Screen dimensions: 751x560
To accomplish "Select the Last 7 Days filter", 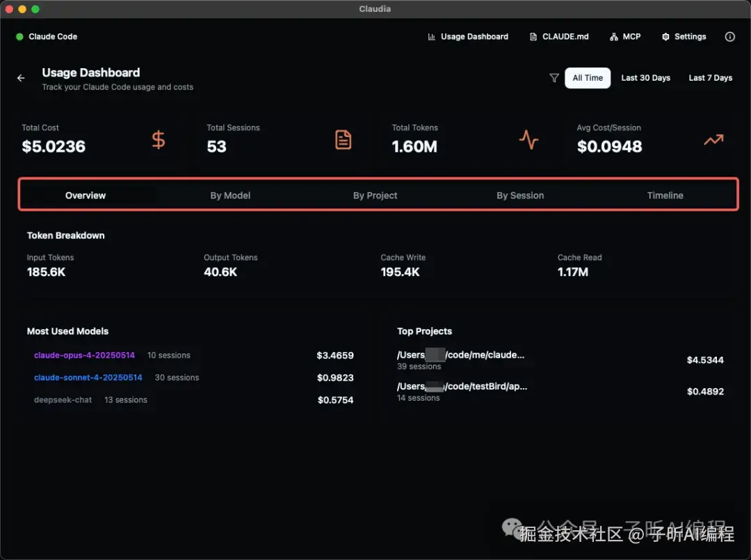I will tap(710, 78).
